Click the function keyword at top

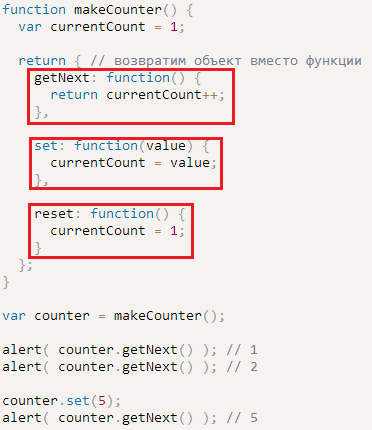tap(34, 9)
